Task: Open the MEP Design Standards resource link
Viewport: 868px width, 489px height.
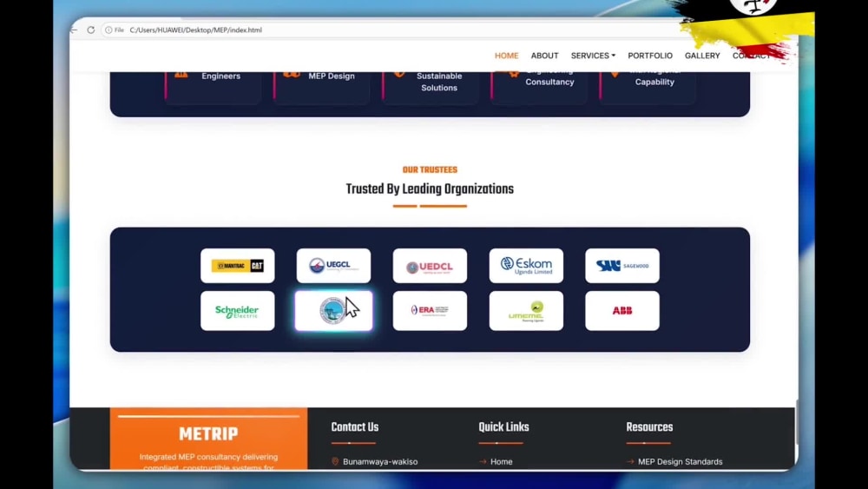Action: [x=680, y=461]
